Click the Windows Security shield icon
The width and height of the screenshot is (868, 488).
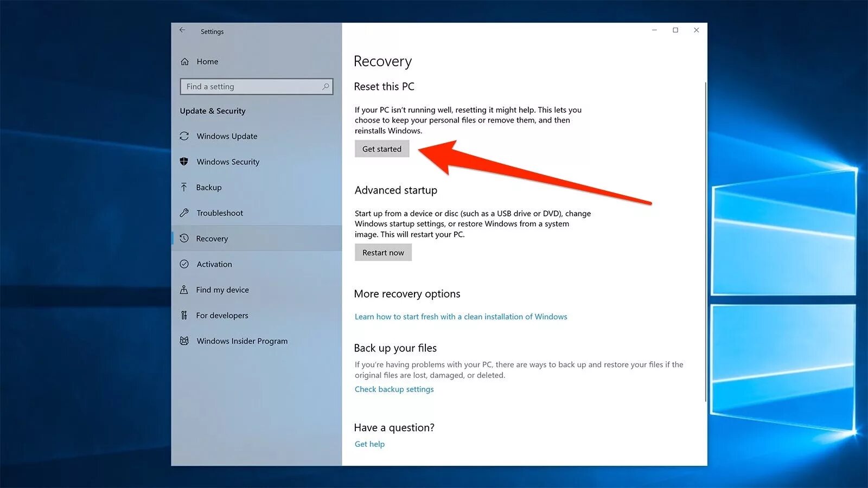[x=184, y=162]
